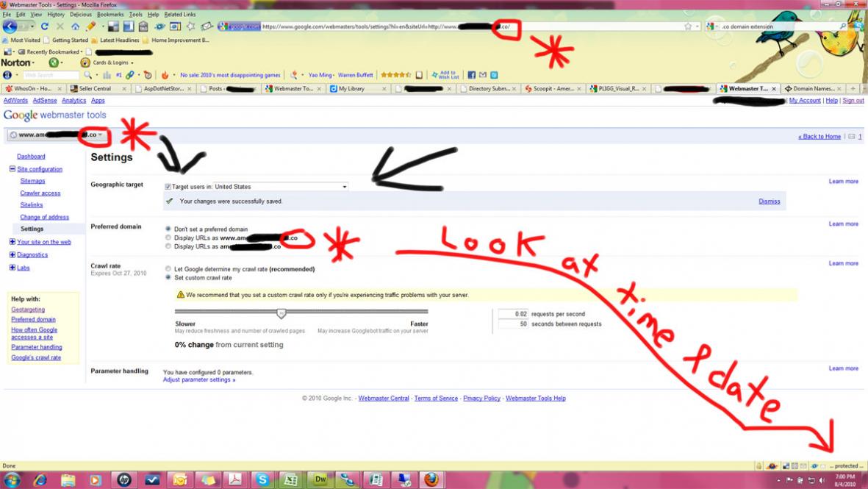
Task: Open the Sitemaps link in sidebar
Action: coord(32,181)
